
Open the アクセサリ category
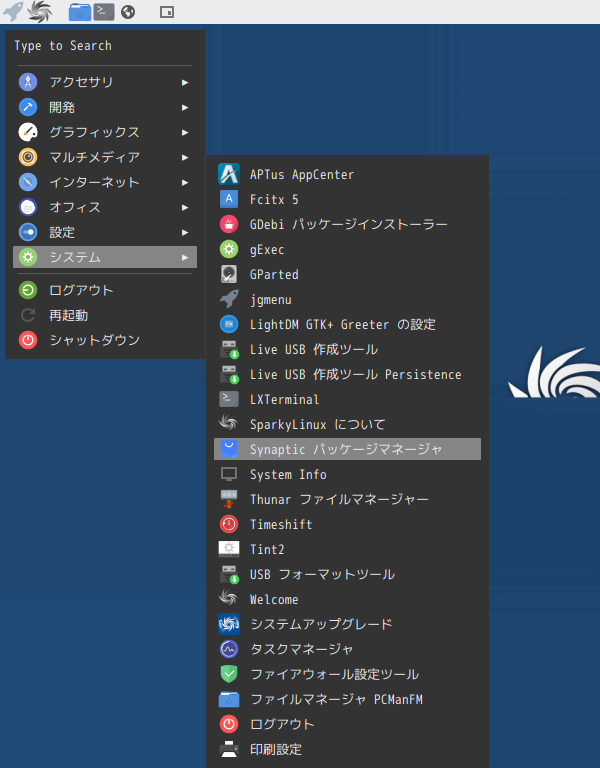(x=105, y=82)
